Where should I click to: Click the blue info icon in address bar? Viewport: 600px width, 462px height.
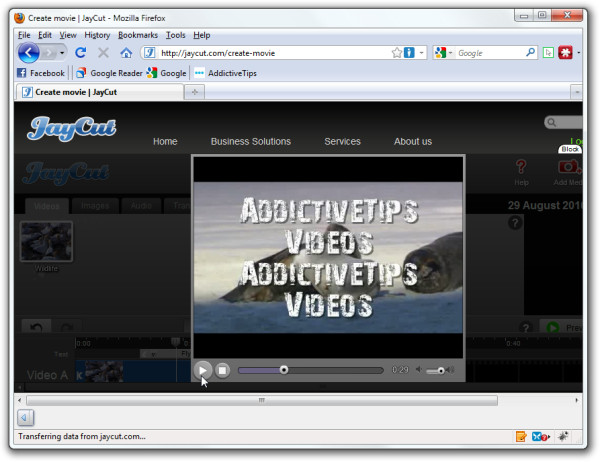(409, 52)
